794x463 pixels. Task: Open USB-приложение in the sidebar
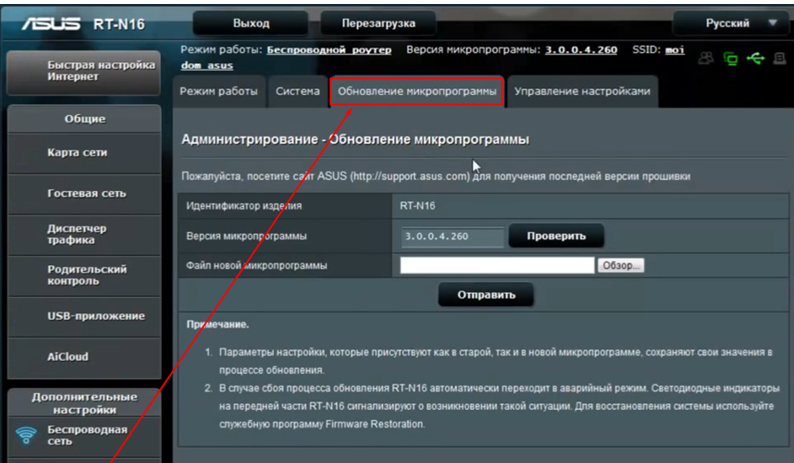tap(84, 316)
